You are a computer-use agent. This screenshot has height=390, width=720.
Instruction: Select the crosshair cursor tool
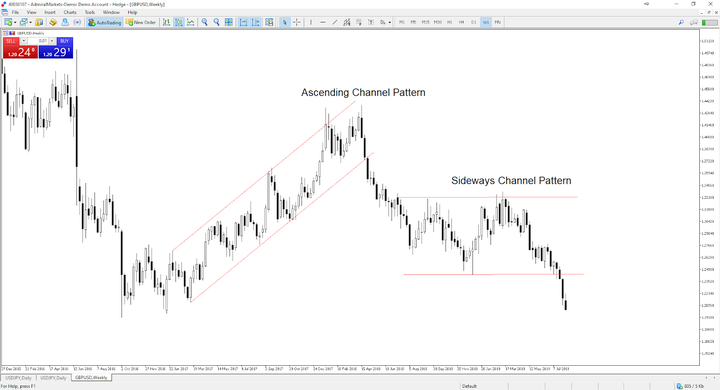tap(297, 22)
